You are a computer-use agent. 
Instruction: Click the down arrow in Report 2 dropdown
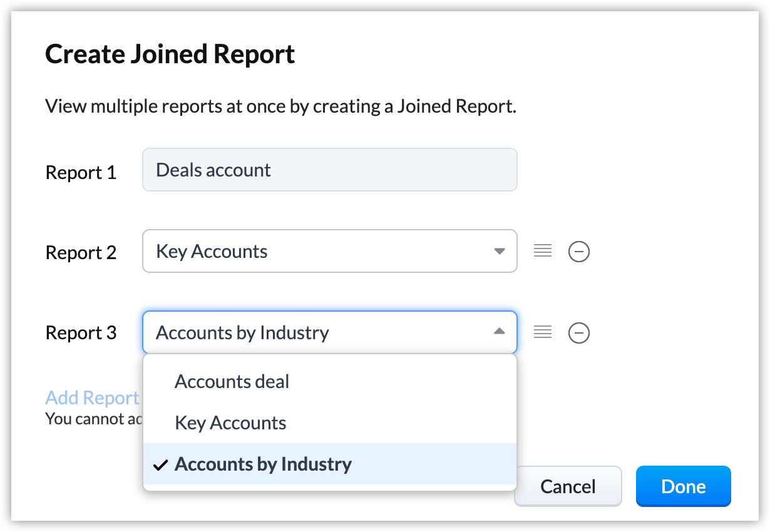pyautogui.click(x=499, y=252)
